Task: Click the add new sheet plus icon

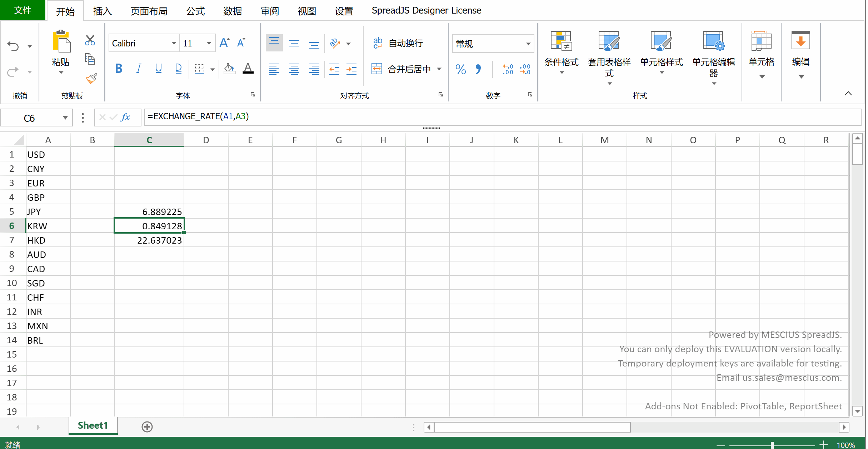Action: [147, 426]
